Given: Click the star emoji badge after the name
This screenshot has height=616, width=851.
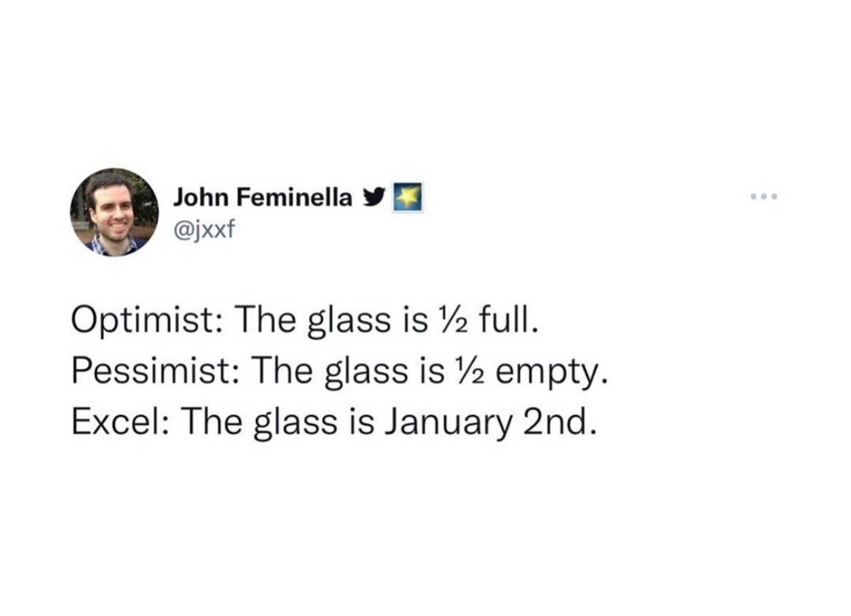Looking at the screenshot, I should click(408, 197).
